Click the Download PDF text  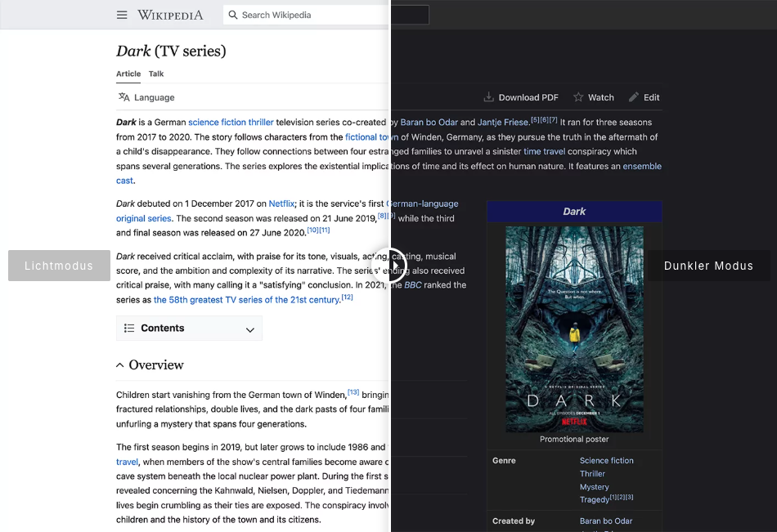coord(528,97)
